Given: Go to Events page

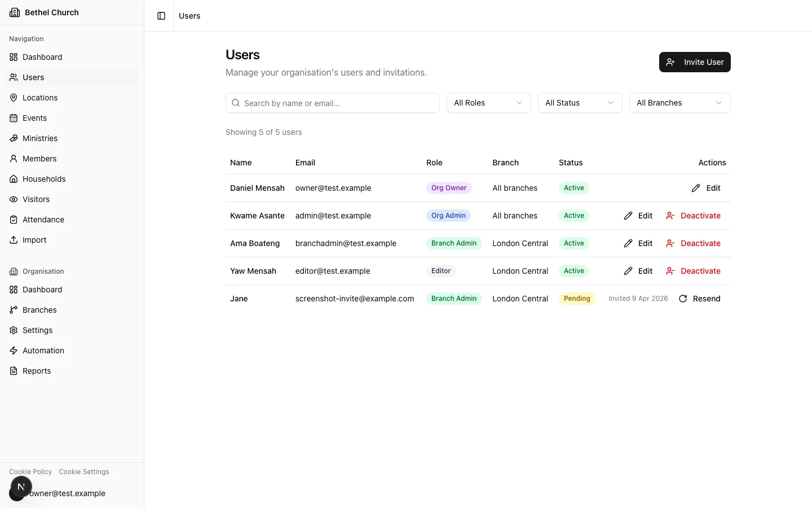Looking at the screenshot, I should coord(72,118).
